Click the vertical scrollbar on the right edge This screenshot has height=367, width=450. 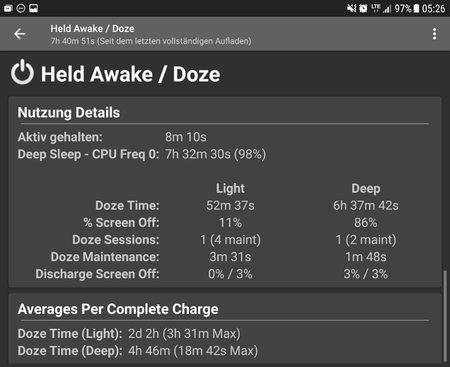pyautogui.click(x=445, y=315)
